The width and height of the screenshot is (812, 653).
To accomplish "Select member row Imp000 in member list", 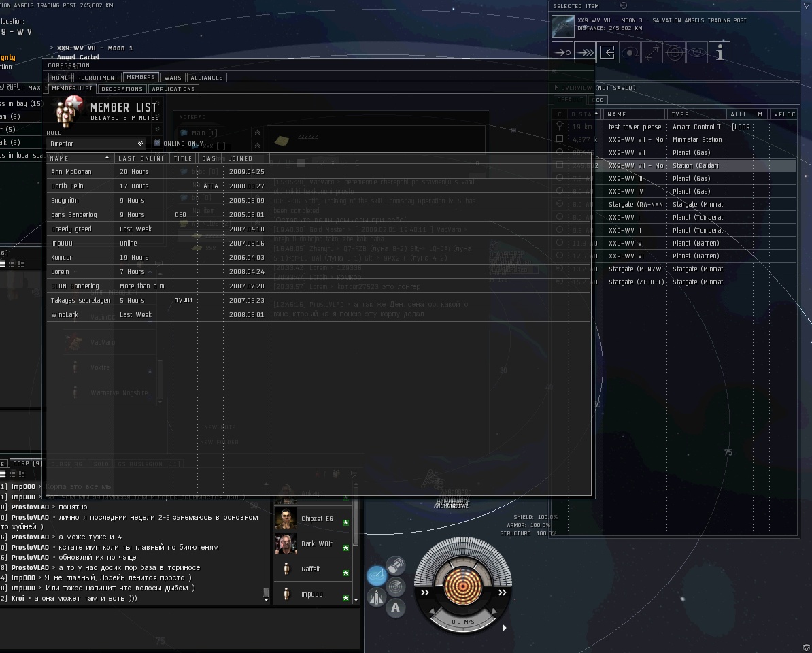I will 318,243.
